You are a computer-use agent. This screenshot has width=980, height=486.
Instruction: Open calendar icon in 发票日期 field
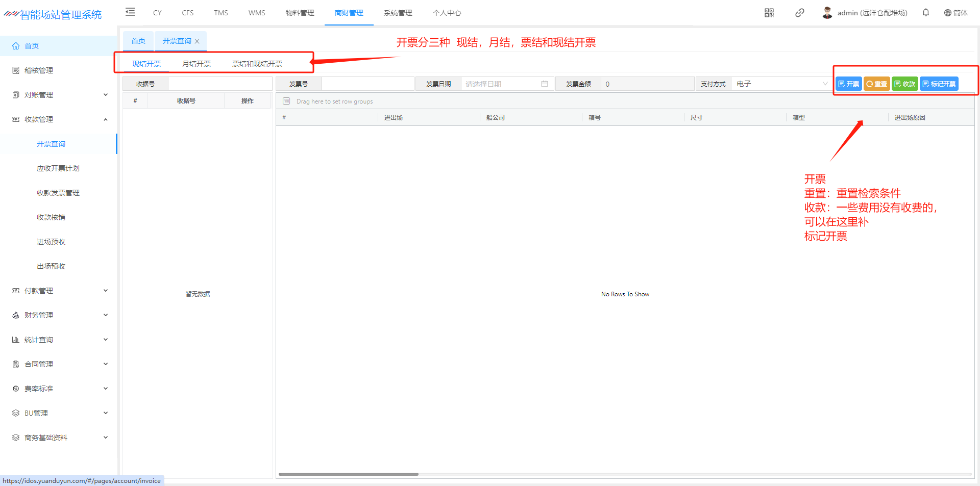[545, 84]
